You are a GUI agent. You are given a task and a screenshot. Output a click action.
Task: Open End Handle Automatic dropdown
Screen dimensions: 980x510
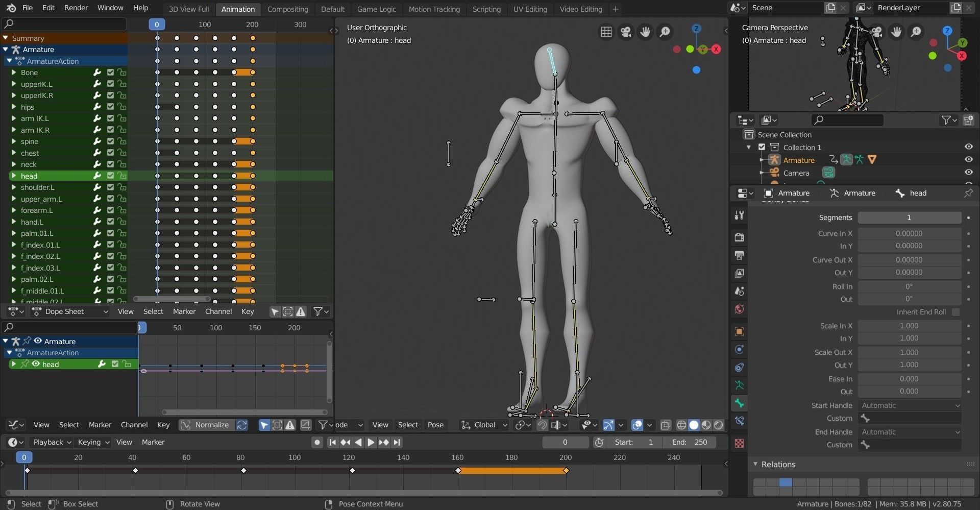(910, 432)
